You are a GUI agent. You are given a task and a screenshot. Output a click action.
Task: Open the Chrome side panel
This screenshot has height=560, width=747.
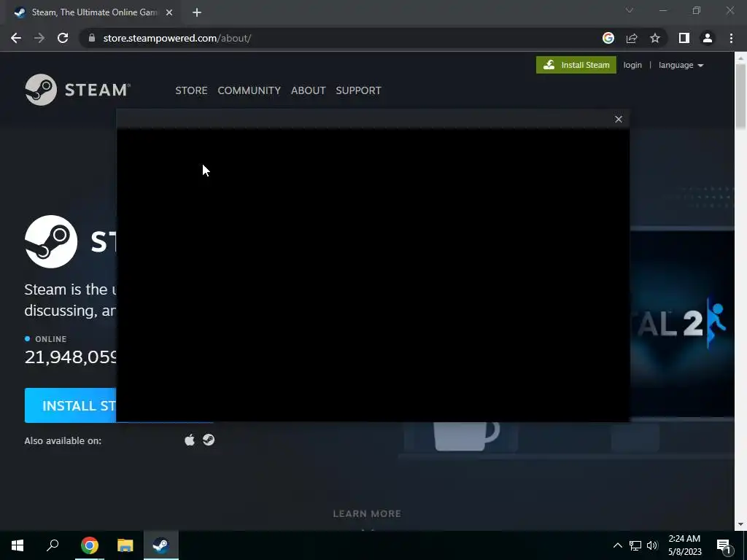684,38
